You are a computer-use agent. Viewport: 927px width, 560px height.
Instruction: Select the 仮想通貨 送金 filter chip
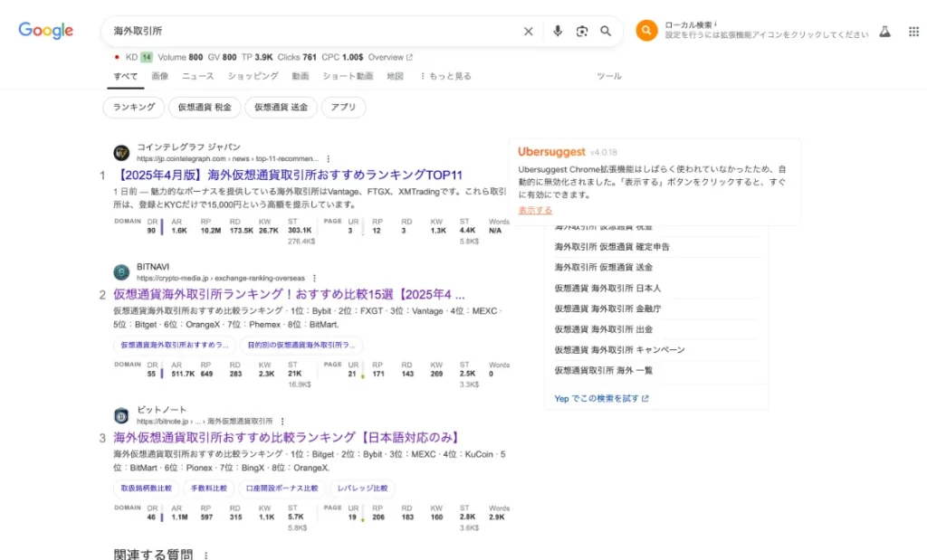pyautogui.click(x=281, y=108)
